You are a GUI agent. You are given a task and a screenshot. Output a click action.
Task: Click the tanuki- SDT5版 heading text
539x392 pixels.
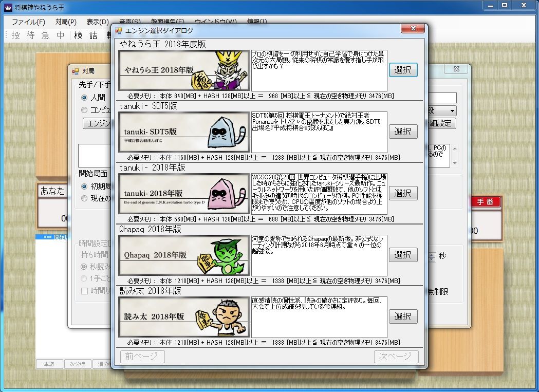pyautogui.click(x=148, y=106)
